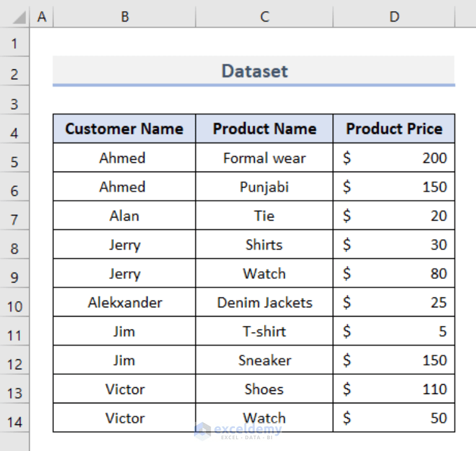The height and width of the screenshot is (451, 476).
Task: Select the Alekxander cell
Action: tap(125, 302)
